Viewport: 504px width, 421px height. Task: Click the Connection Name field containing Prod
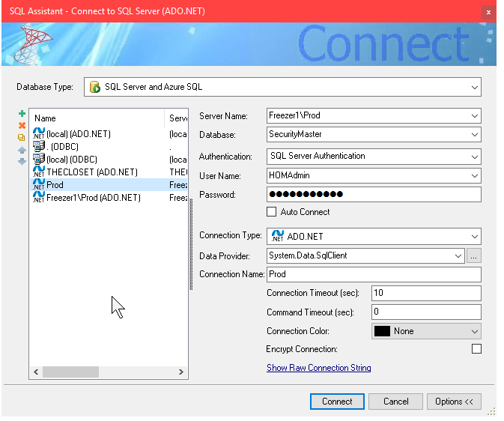pyautogui.click(x=374, y=275)
